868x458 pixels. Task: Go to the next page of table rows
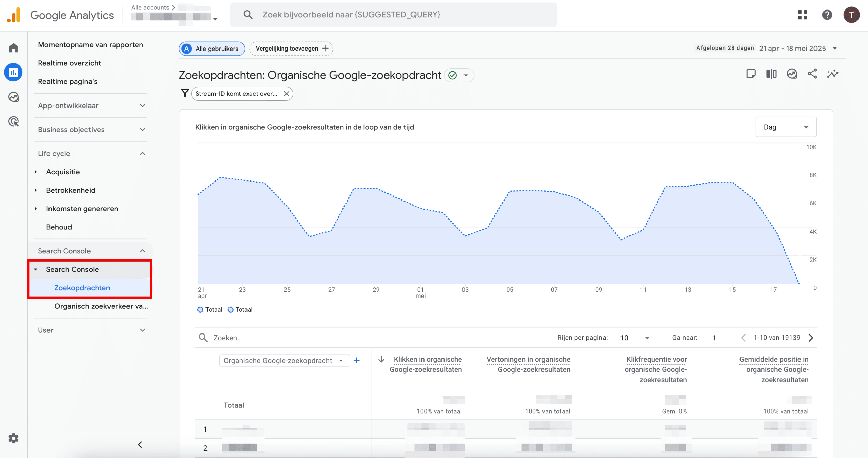point(811,338)
